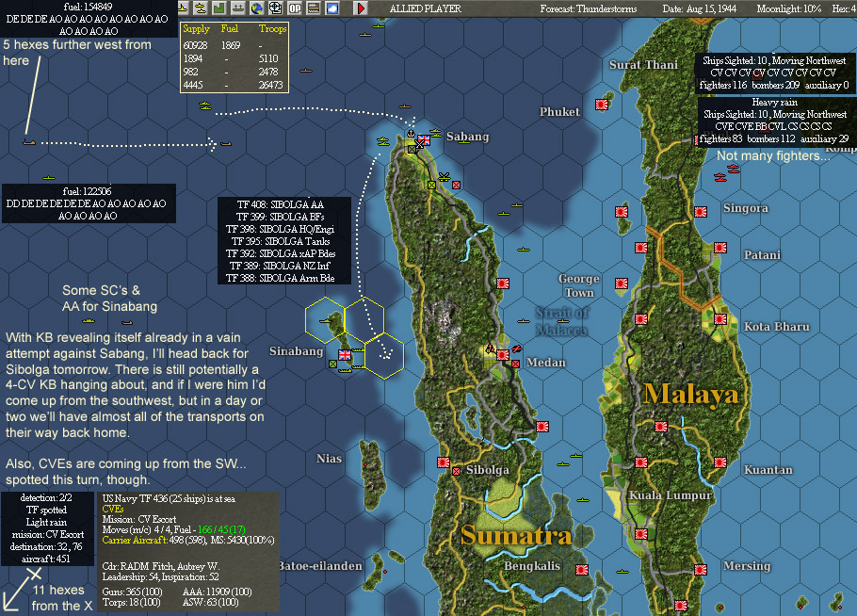Select the red enemy unit on Sabang's east coast
857x616 pixels.
pos(457,186)
